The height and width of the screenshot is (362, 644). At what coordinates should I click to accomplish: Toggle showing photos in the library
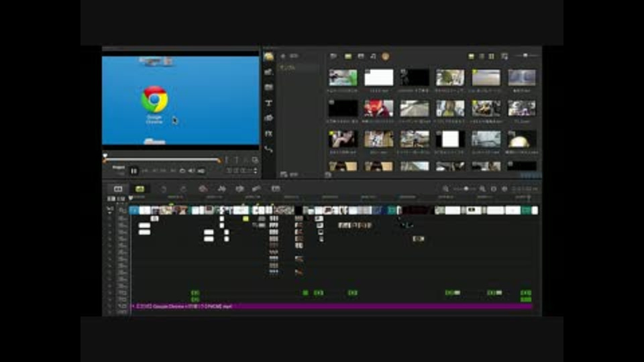tap(361, 56)
